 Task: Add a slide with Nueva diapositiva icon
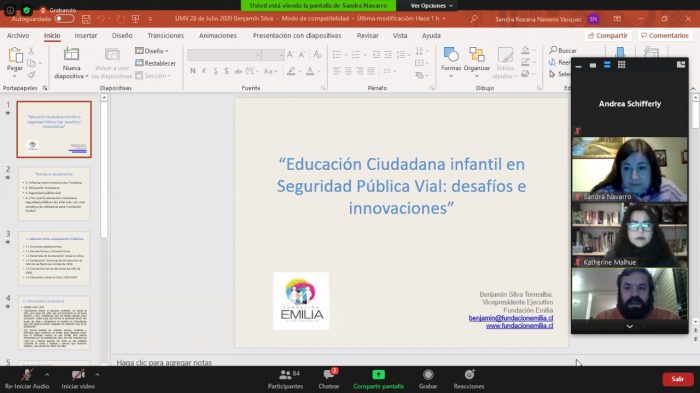coord(71,54)
